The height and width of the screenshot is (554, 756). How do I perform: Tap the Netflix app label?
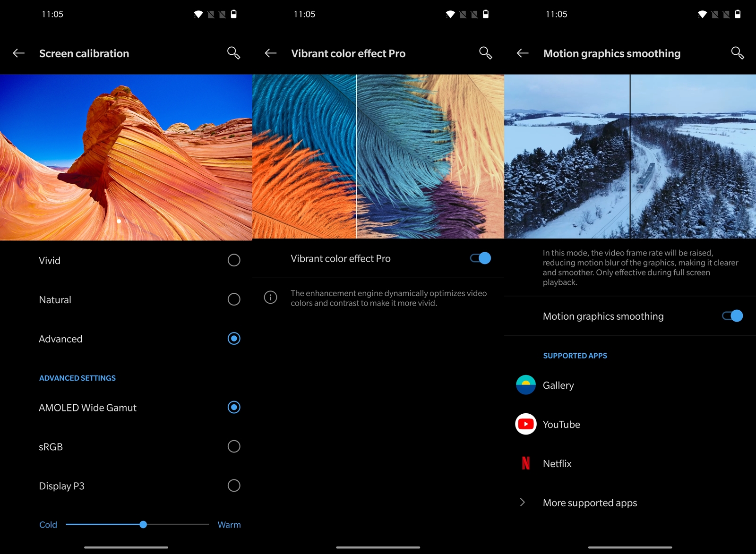click(557, 463)
